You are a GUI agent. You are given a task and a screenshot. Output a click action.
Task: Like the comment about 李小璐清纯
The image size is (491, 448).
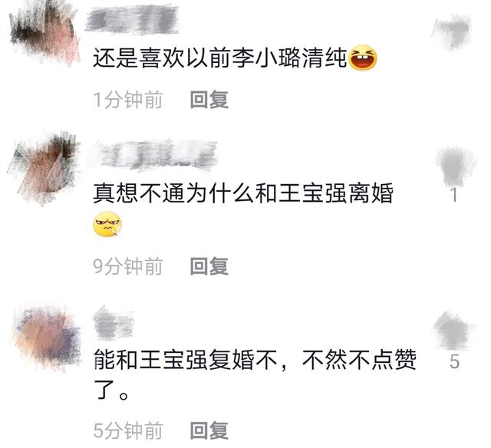coord(452,32)
